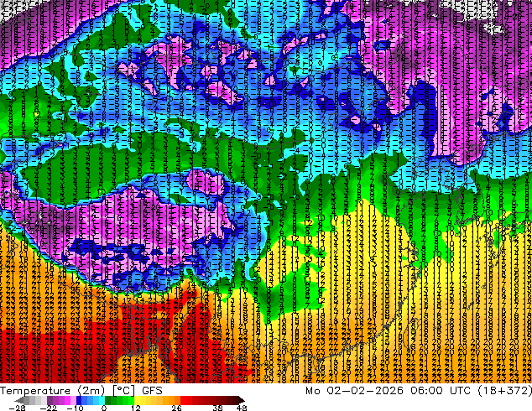Click the -22 legend label
Image resolution: width=532 pixels, height=411 pixels.
click(48, 408)
